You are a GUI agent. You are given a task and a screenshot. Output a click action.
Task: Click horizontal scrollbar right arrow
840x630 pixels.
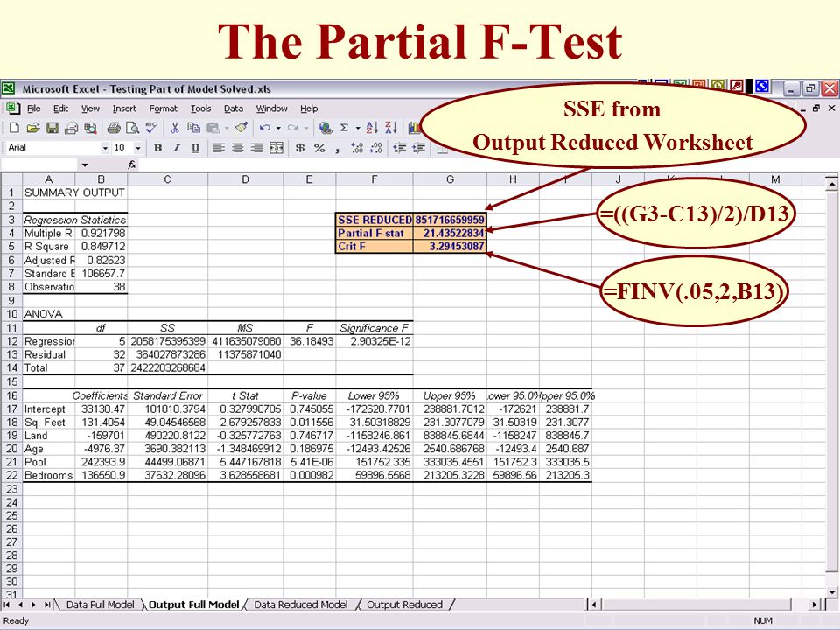tap(815, 605)
